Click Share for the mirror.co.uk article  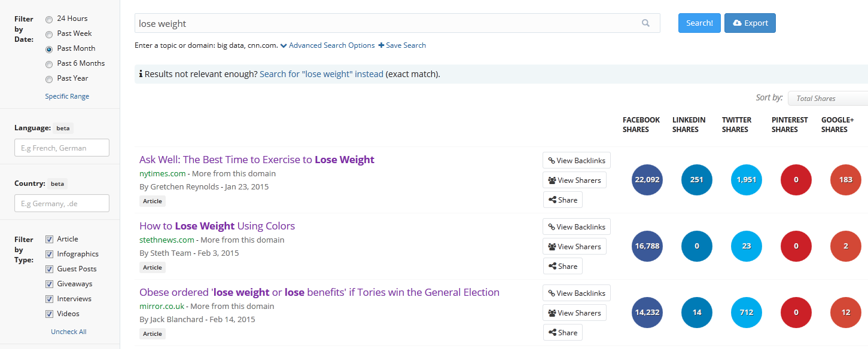pos(562,332)
